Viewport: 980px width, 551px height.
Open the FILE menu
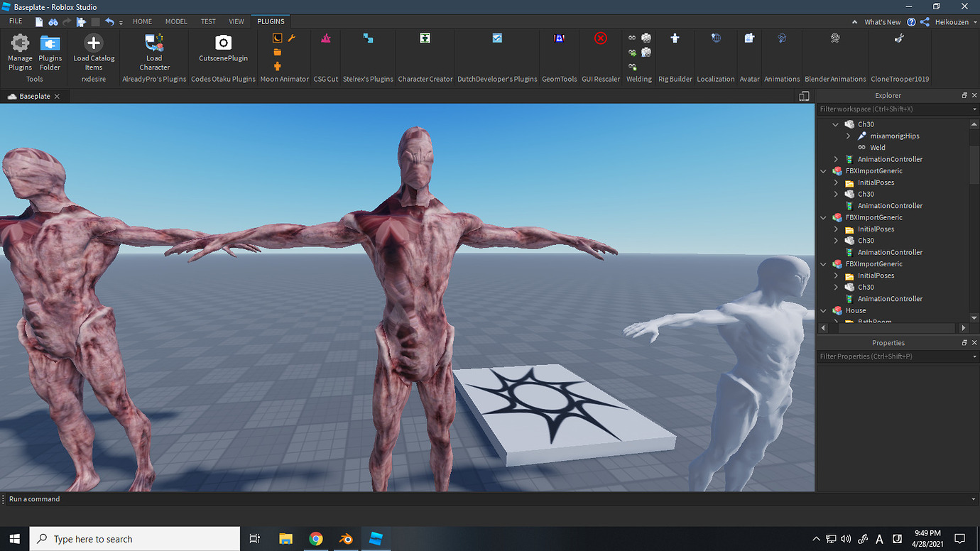[16, 22]
